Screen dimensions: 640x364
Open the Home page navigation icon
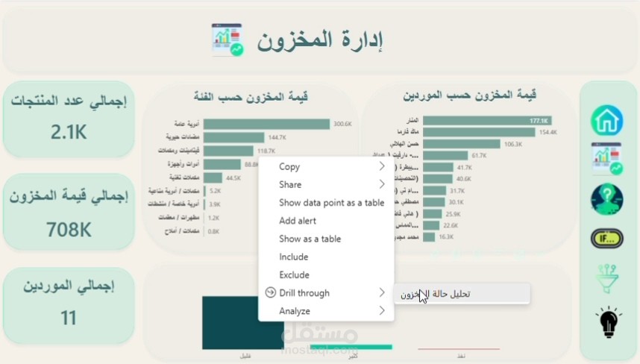(x=606, y=121)
